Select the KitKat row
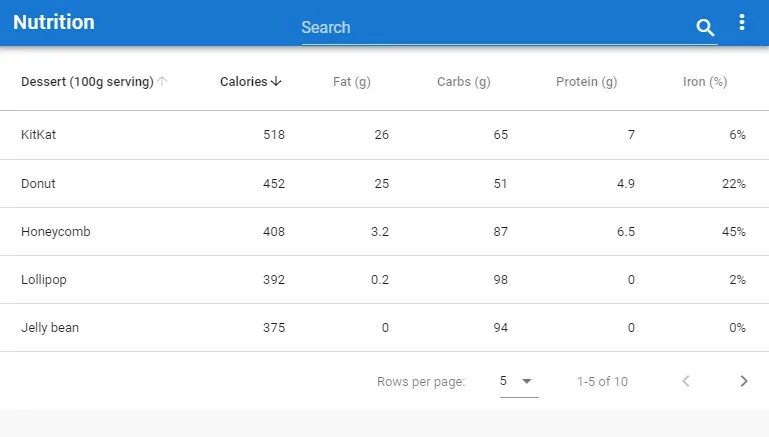The image size is (769, 437). (x=384, y=135)
